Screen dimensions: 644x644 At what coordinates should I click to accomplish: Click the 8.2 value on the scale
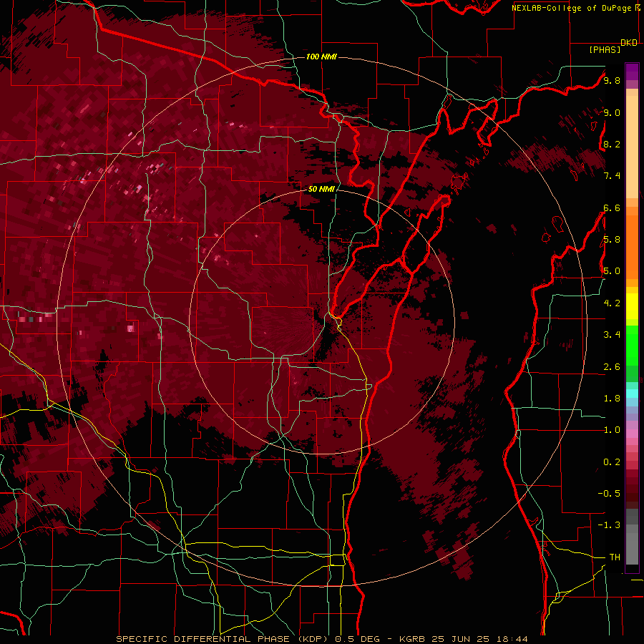pyautogui.click(x=612, y=144)
